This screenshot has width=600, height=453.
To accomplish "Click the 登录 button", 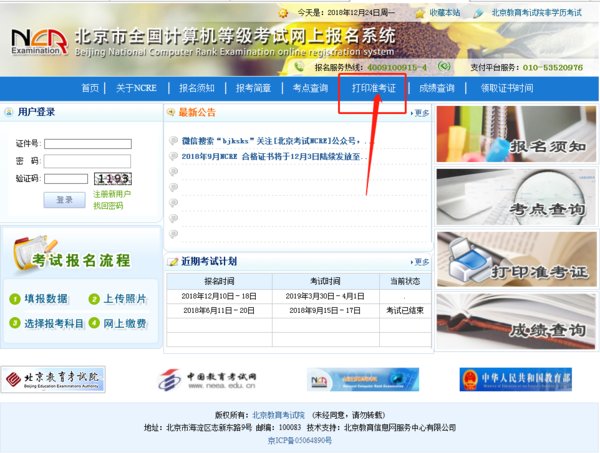I will [x=64, y=200].
